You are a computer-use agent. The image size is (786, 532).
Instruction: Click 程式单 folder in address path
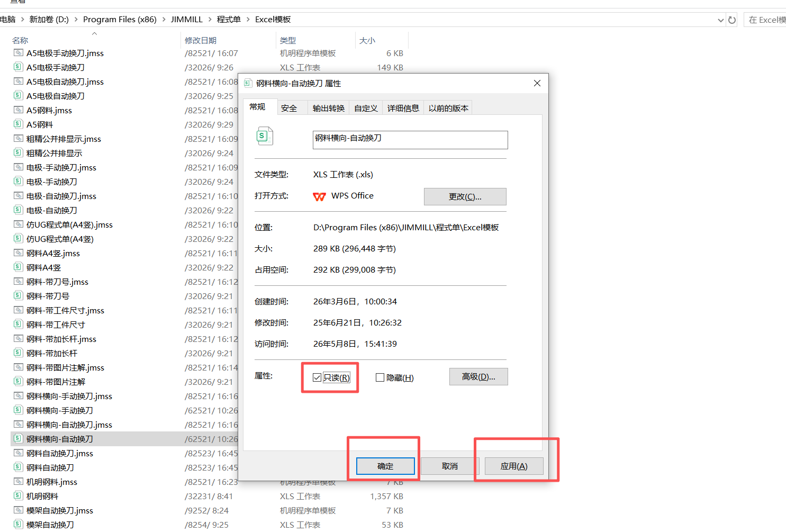click(x=229, y=20)
